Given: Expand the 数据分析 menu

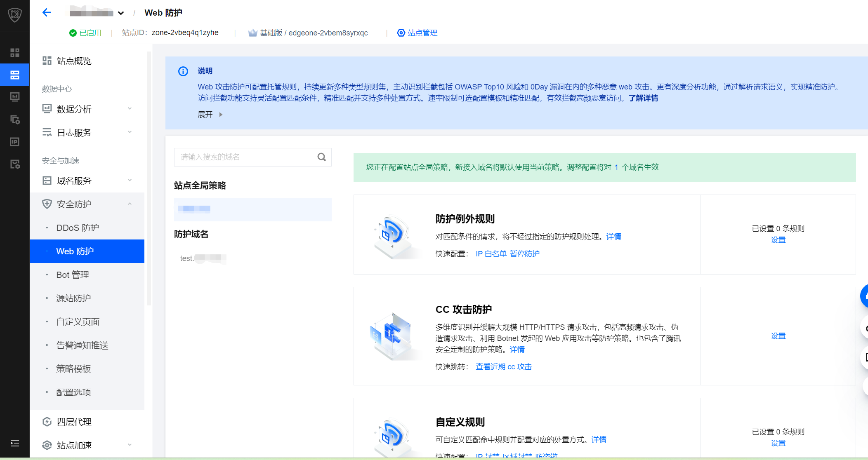Looking at the screenshot, I should [87, 109].
